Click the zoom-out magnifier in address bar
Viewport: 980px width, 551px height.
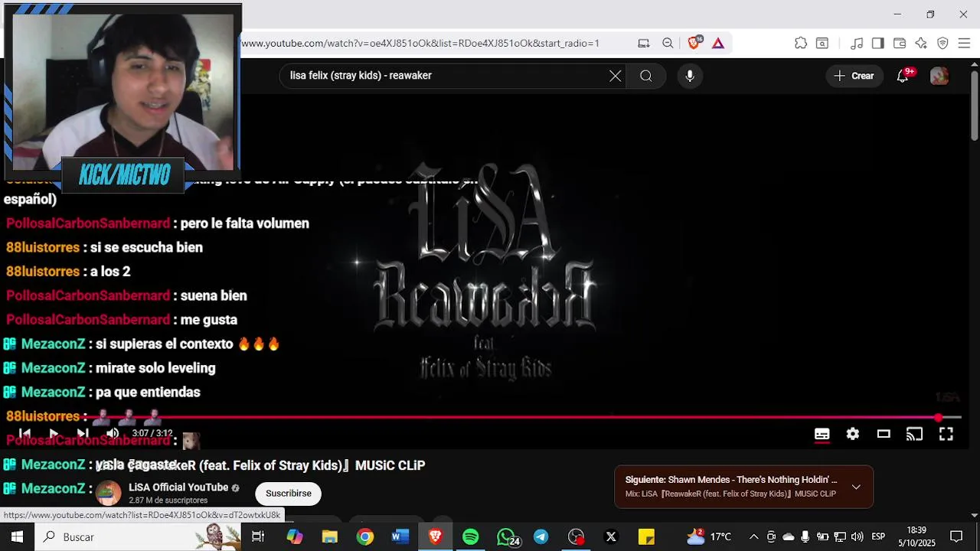pyautogui.click(x=668, y=43)
